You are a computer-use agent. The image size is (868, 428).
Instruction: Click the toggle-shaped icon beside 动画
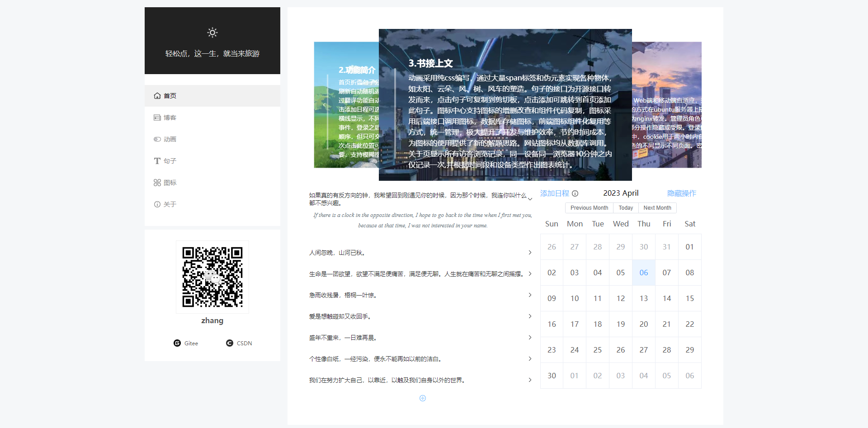coord(157,139)
